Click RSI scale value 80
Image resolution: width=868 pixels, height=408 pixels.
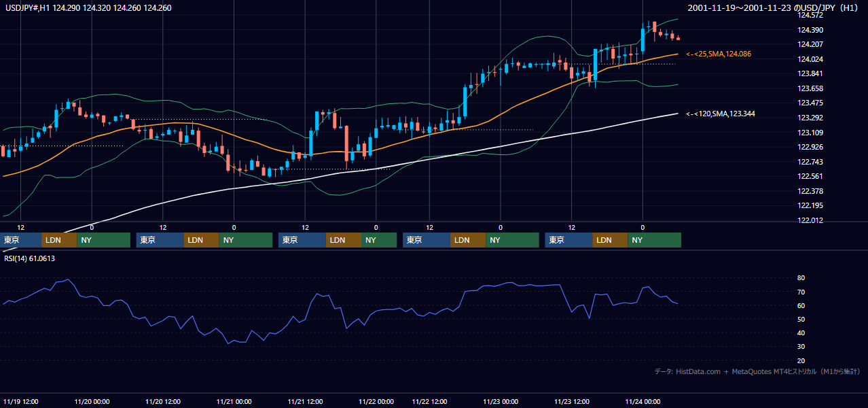click(x=801, y=278)
